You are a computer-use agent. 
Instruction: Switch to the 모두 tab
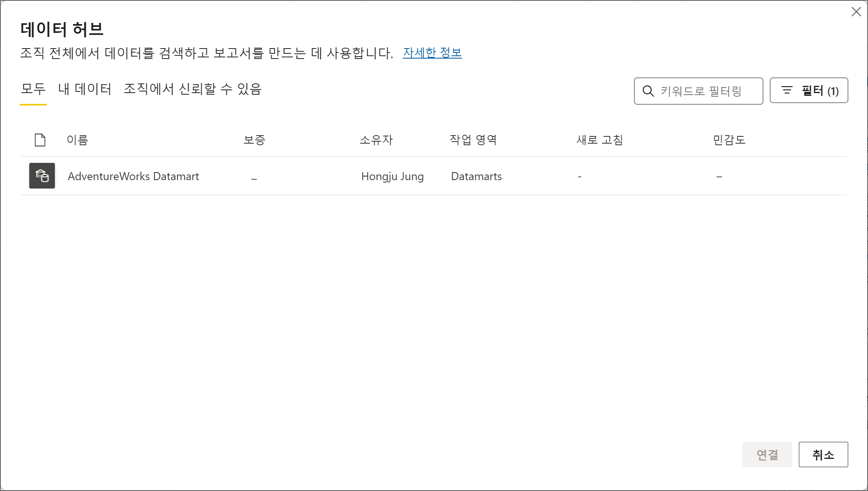coord(33,89)
